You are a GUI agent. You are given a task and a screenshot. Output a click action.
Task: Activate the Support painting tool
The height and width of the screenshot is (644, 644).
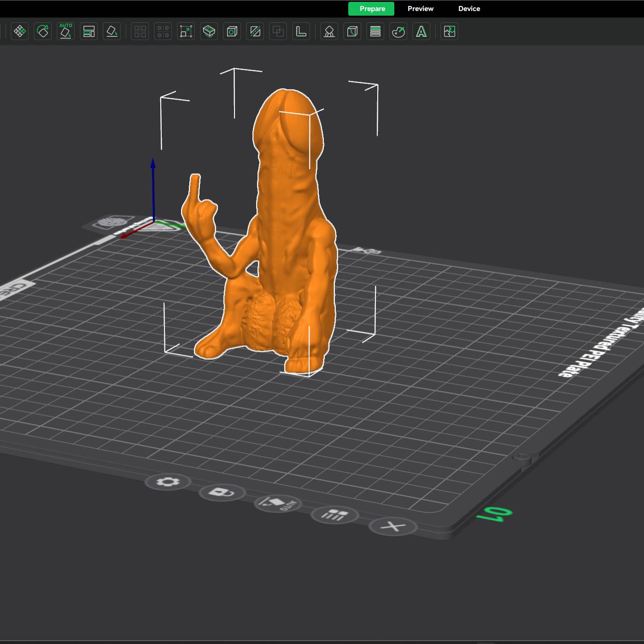329,31
